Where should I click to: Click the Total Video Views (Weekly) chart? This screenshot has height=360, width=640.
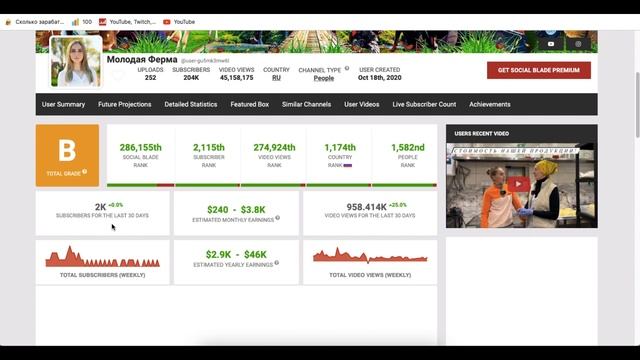coord(370,256)
